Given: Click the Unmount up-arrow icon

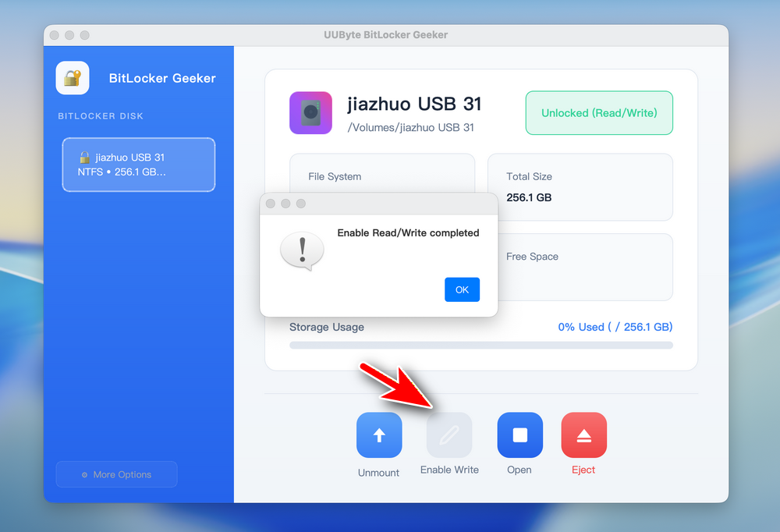Looking at the screenshot, I should pos(379,434).
